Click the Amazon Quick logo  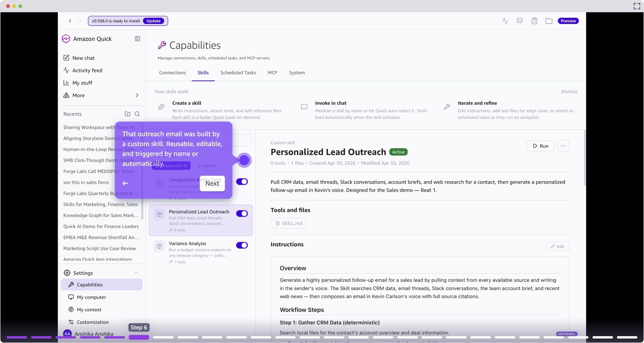[x=66, y=39]
